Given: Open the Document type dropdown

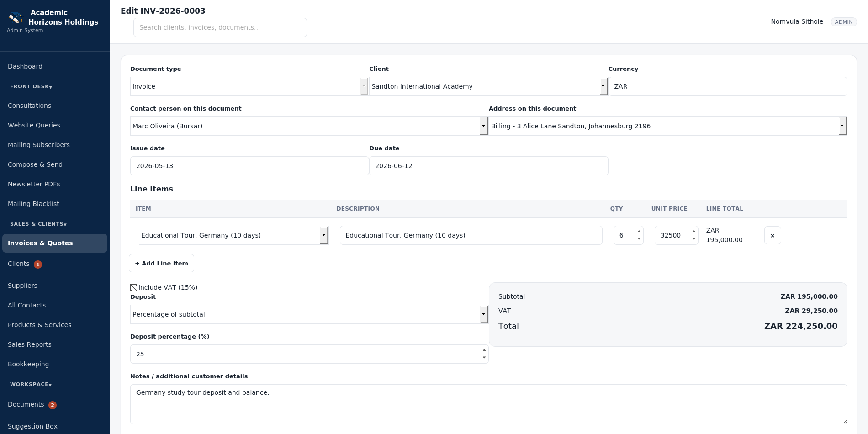Looking at the screenshot, I should pos(249,86).
